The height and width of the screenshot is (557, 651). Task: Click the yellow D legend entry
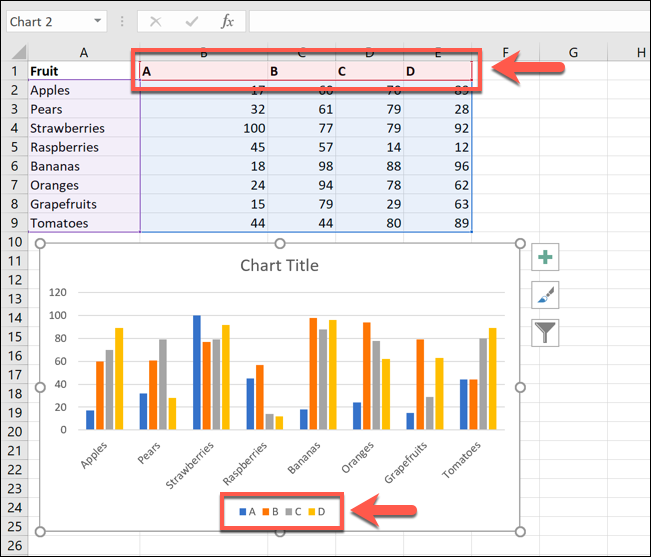316,511
